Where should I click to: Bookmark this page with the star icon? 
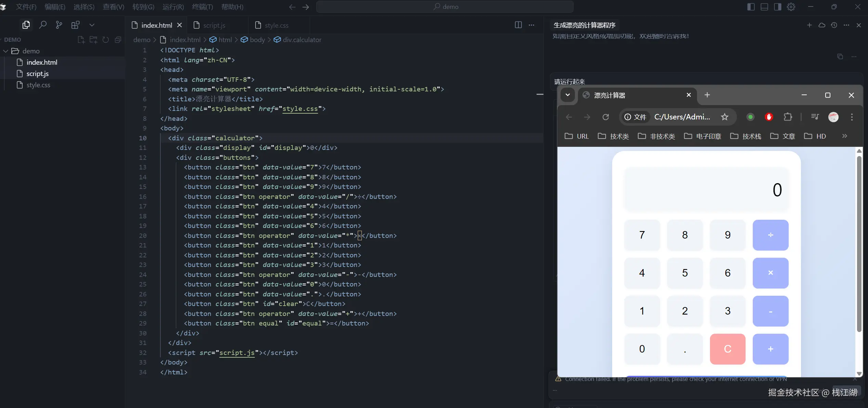click(x=724, y=117)
